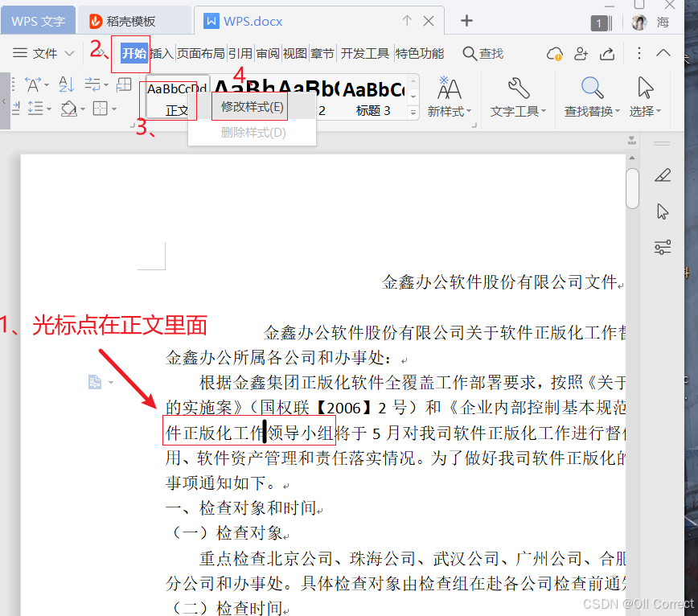Open the line spacing dropdown arrow

pyautogui.click(x=49, y=109)
